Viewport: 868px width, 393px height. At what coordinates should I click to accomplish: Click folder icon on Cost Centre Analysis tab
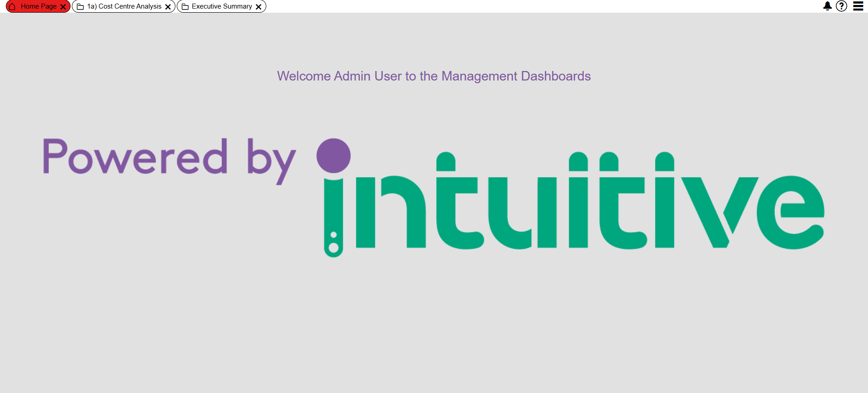click(x=80, y=7)
